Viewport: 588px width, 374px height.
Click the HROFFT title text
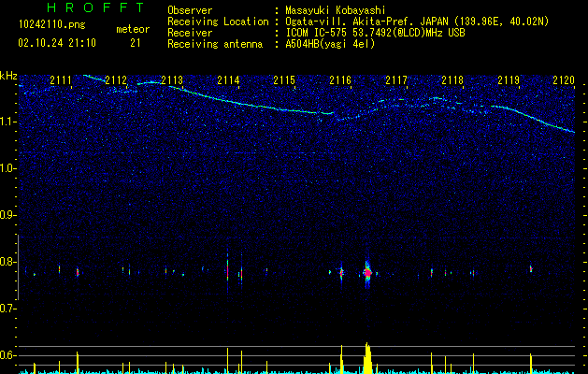click(x=96, y=7)
